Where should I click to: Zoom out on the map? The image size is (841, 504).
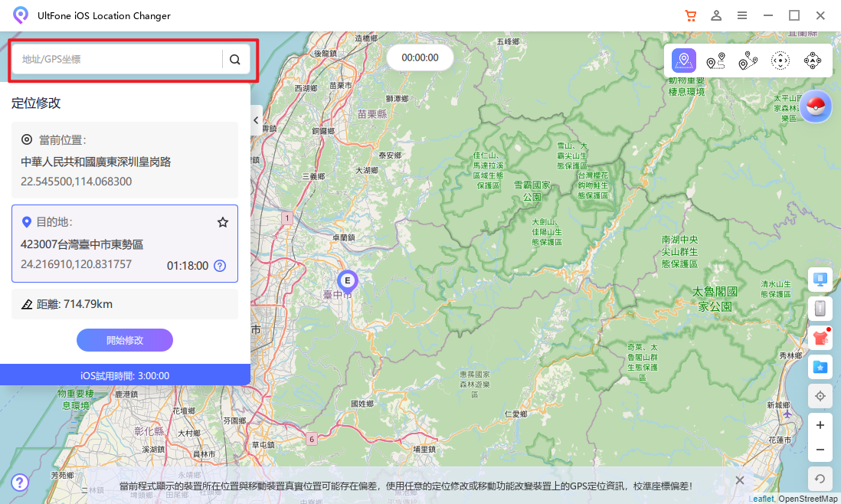click(820, 450)
